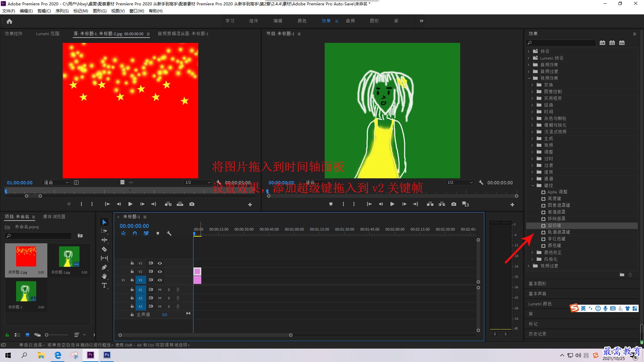Open Program monitor resolution 1/2 dropdown

point(460,182)
